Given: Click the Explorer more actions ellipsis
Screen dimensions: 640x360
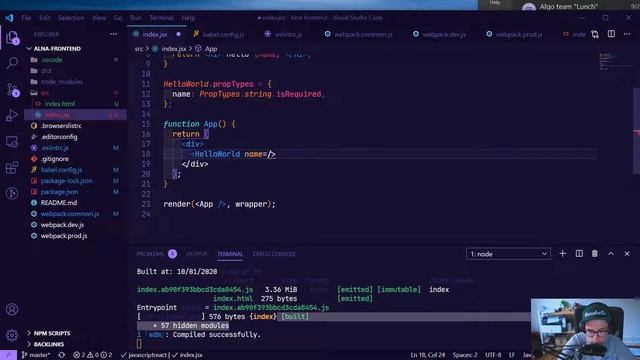Looking at the screenshot, I should pos(113,34).
